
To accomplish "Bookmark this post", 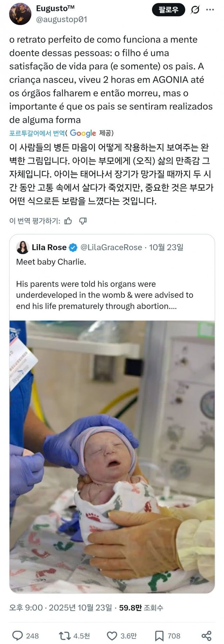I will (159, 636).
